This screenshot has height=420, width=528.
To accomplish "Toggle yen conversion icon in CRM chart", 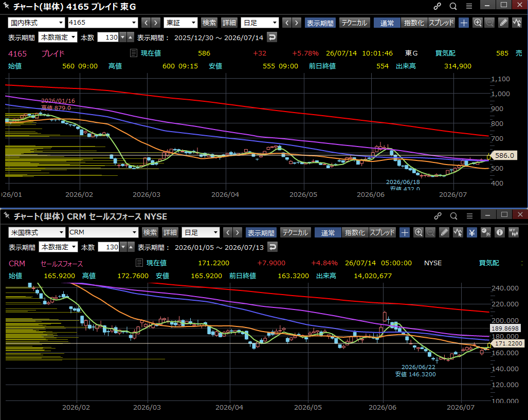I will (472, 232).
